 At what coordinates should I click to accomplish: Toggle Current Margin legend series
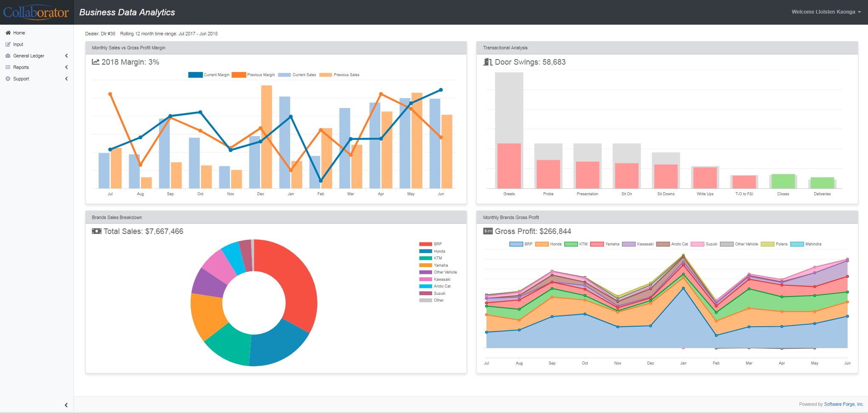click(209, 75)
